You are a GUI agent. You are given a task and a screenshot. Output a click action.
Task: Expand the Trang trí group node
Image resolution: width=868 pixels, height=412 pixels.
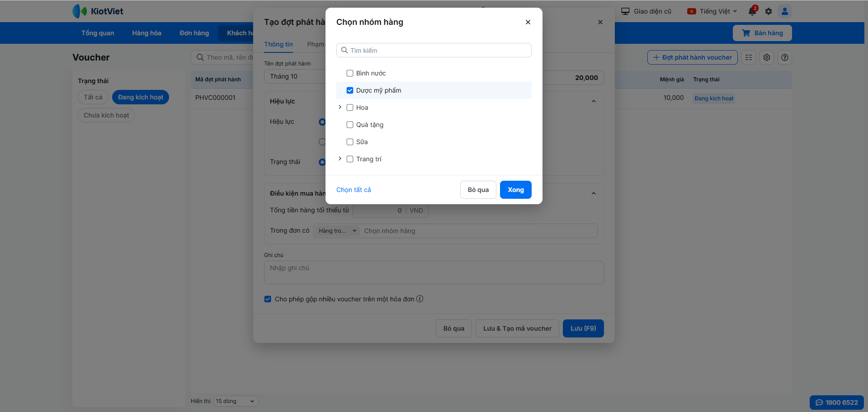(x=340, y=159)
